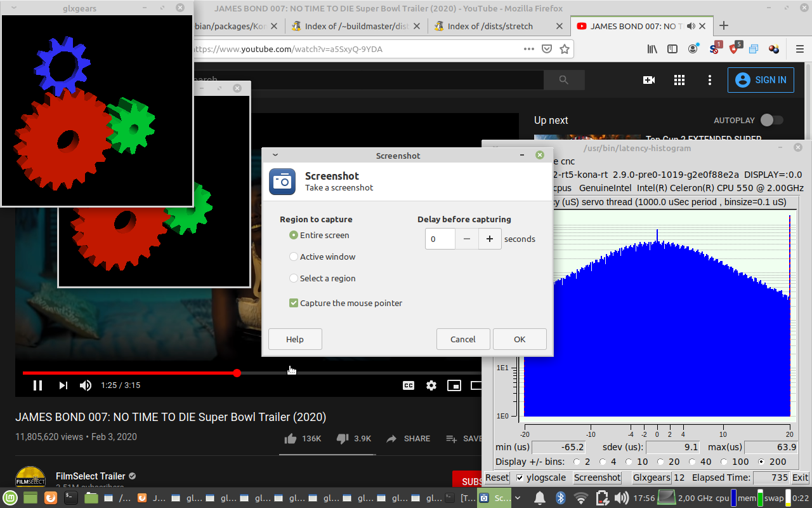Open Firefox Library icon
The image size is (812, 508).
pos(652,49)
